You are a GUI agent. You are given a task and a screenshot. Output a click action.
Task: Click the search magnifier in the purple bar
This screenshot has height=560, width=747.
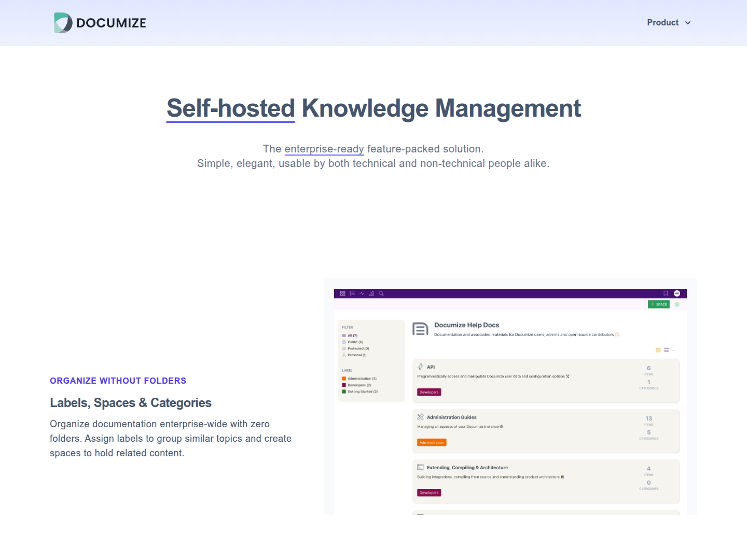point(381,293)
